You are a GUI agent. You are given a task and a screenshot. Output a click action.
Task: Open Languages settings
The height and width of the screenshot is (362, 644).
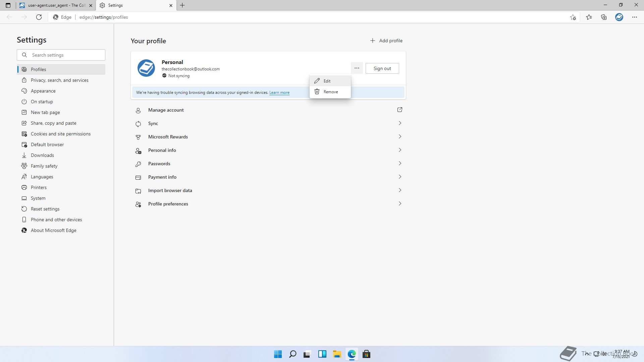61,177
